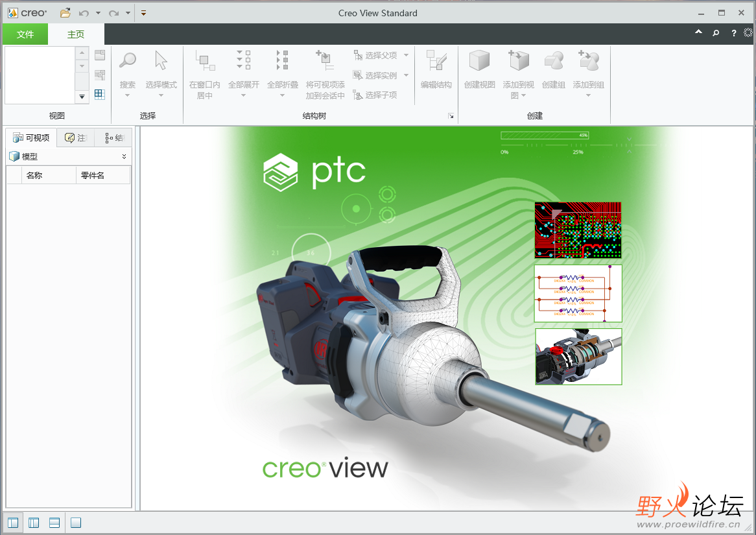Expand the view gallery with bottom arrow
Viewport: 756px width, 535px height.
(82, 97)
